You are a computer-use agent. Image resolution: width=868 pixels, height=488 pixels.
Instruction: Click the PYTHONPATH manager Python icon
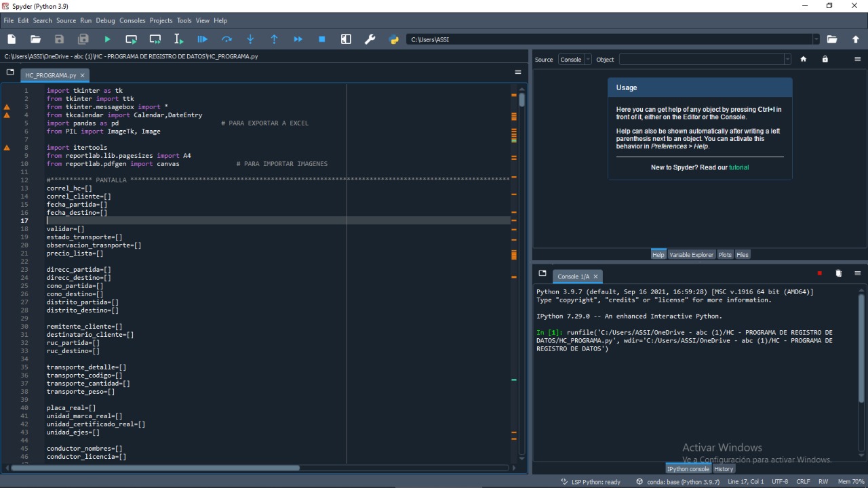coord(394,39)
